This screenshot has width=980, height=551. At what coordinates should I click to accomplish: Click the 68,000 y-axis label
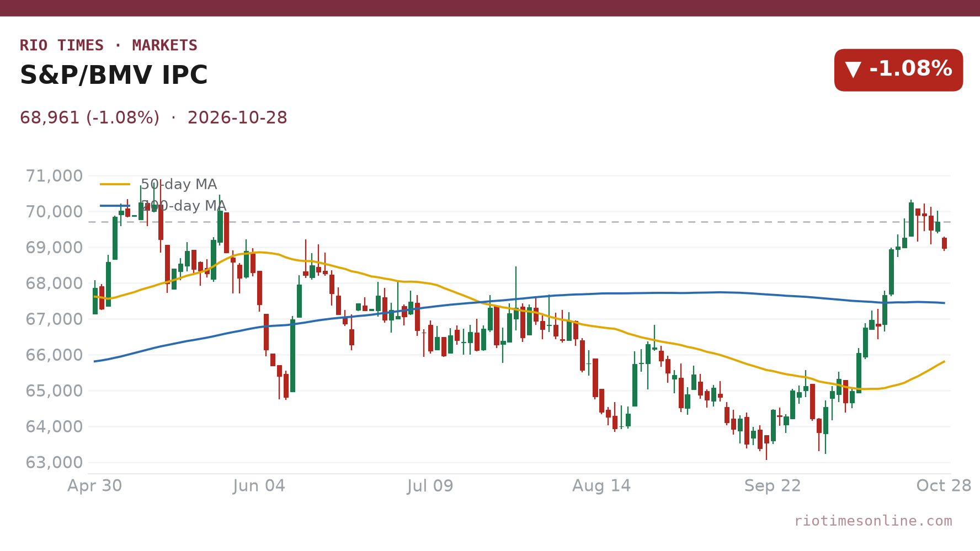tap(54, 283)
